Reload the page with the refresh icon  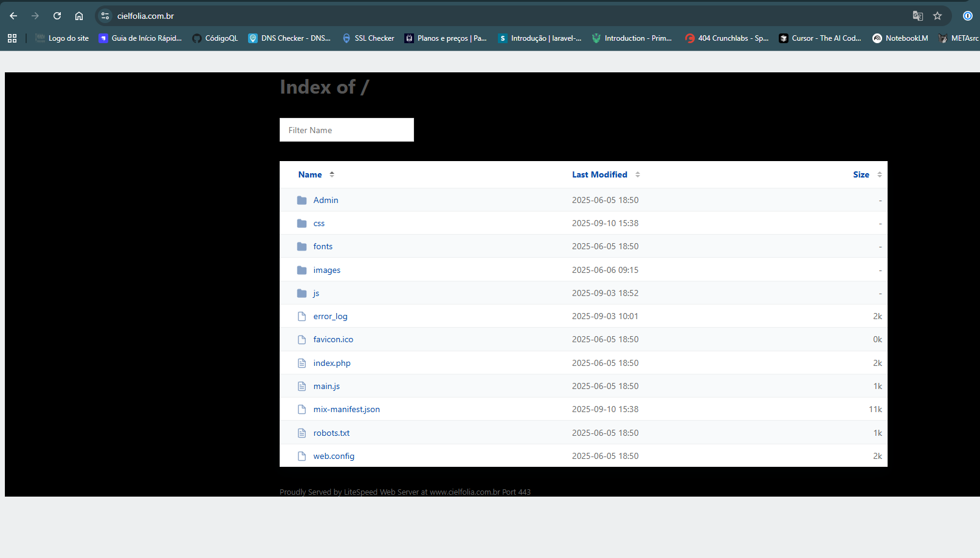[x=57, y=16]
